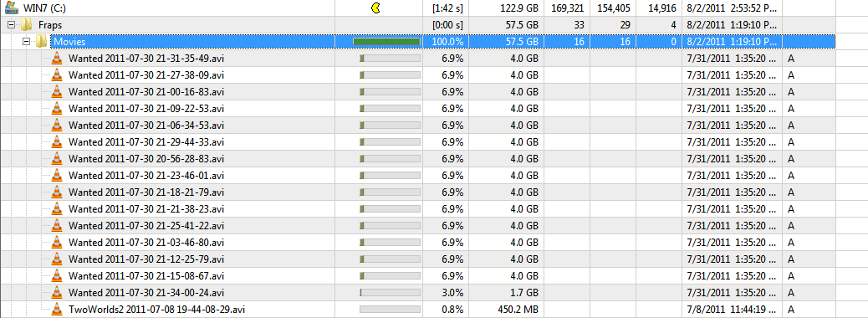
Task: Click VLC icon of Wanted 21-31-35-49.avi
Action: click(57, 59)
